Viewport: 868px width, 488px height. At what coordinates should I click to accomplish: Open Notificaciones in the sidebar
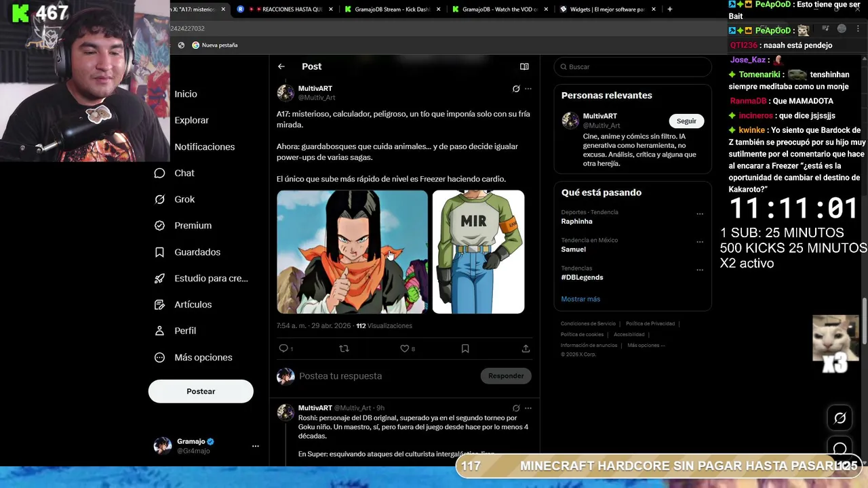tap(205, 147)
